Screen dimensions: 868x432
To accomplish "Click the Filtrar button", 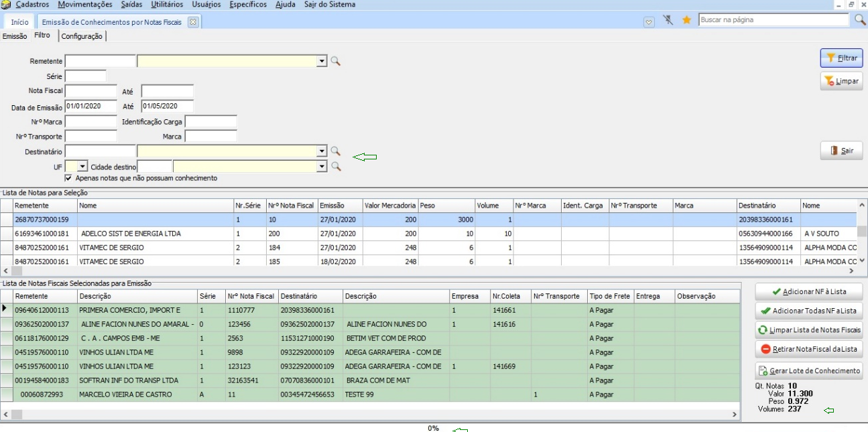I will 841,58.
